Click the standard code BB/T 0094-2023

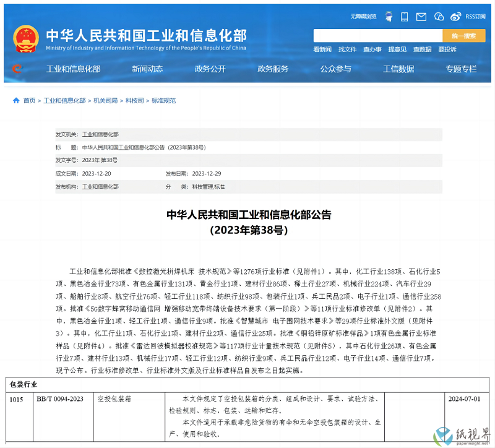pyautogui.click(x=60, y=399)
